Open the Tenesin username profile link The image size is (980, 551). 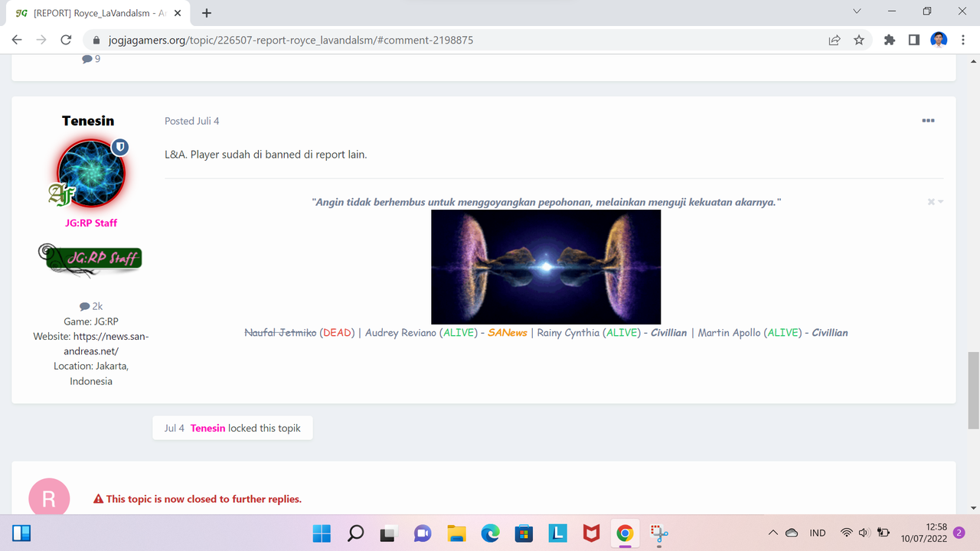pos(88,121)
